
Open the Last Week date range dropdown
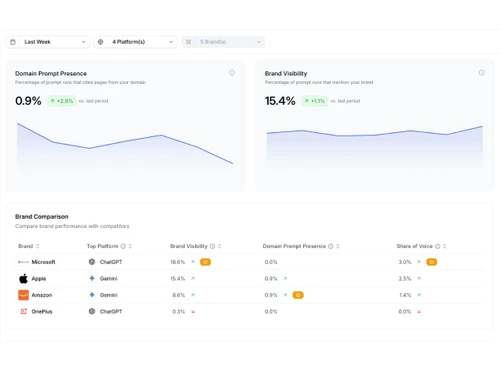point(48,42)
